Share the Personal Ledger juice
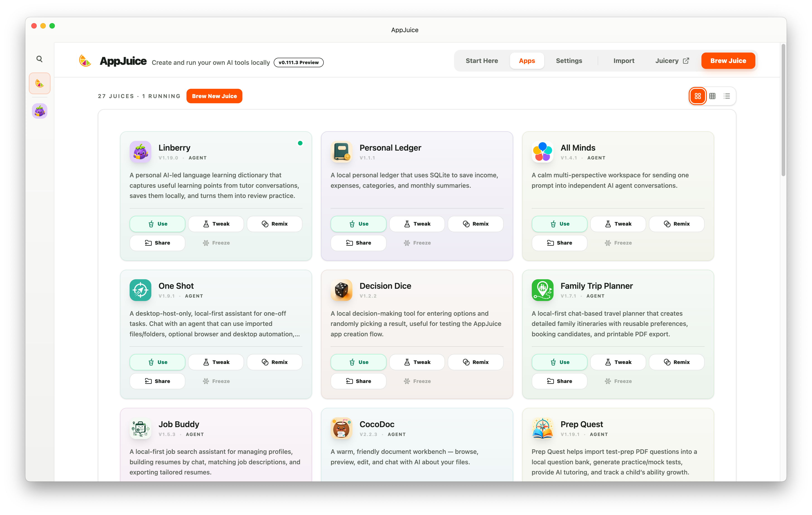This screenshot has height=515, width=812. tap(358, 243)
